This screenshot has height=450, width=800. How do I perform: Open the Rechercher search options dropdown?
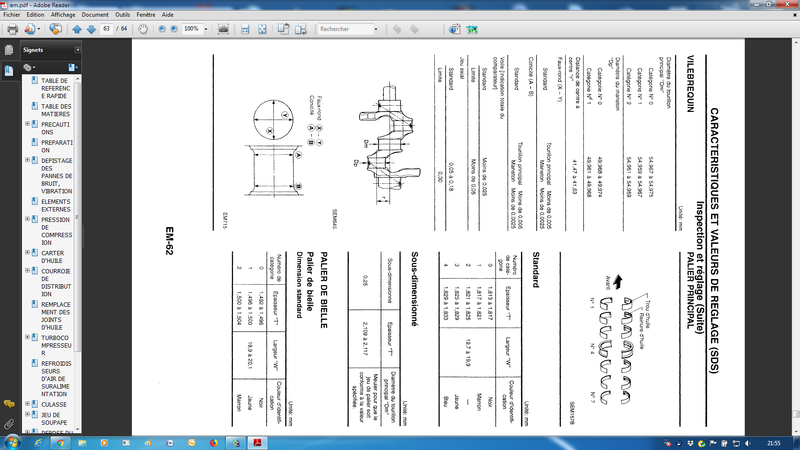point(376,29)
